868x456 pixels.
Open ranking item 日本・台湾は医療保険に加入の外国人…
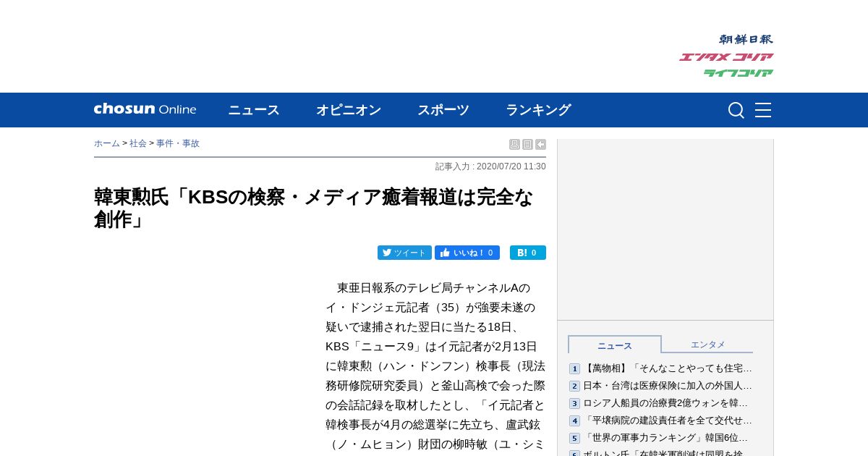point(668,386)
